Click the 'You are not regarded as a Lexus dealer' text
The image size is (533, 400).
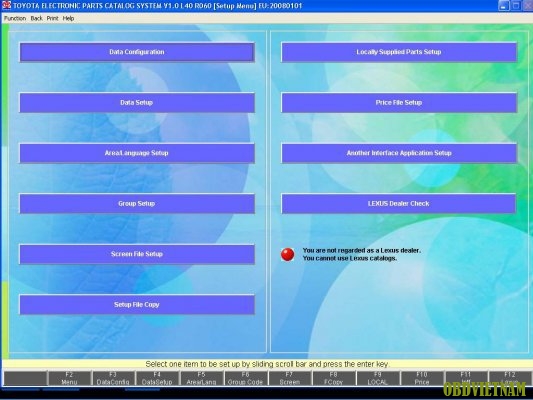tap(362, 250)
